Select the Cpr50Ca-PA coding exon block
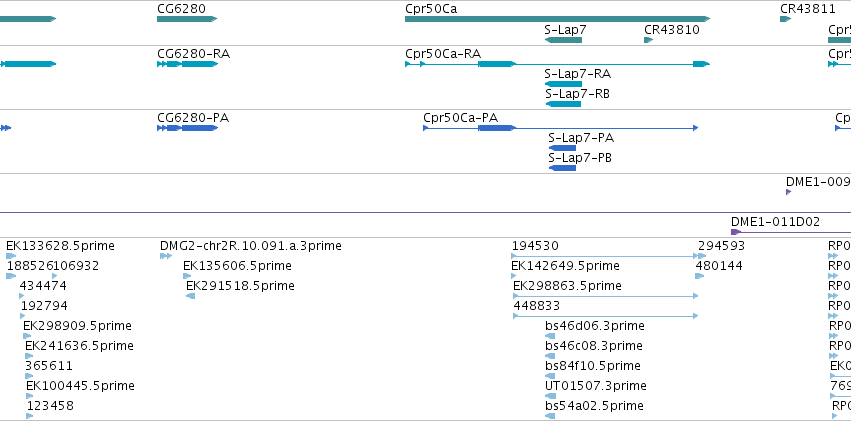Screen dimensions: 851x421 tap(496, 128)
